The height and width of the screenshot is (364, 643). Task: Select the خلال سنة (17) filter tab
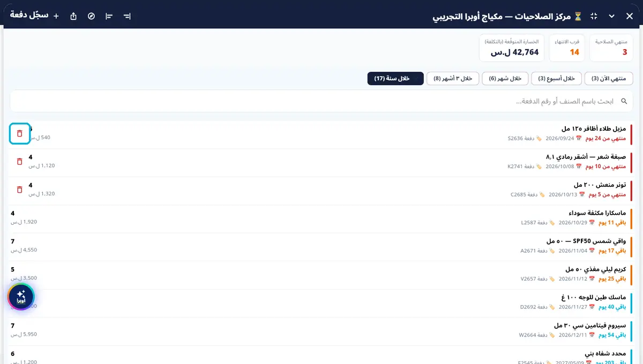tap(395, 79)
